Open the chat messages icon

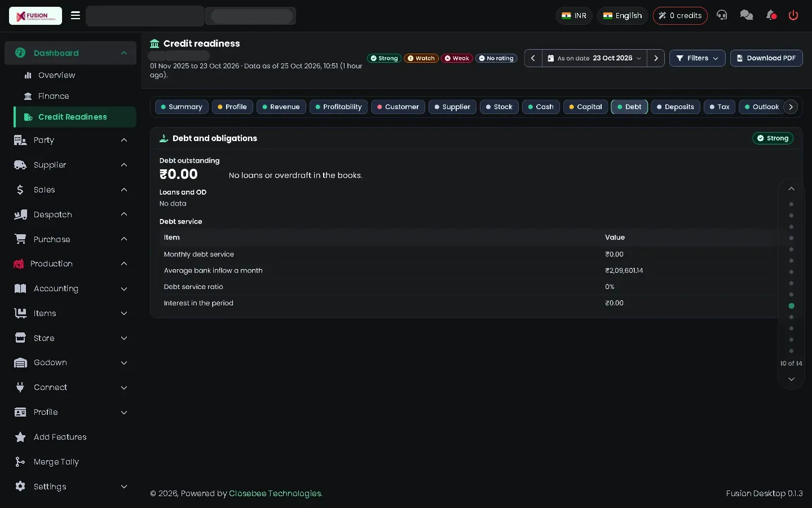[747, 15]
